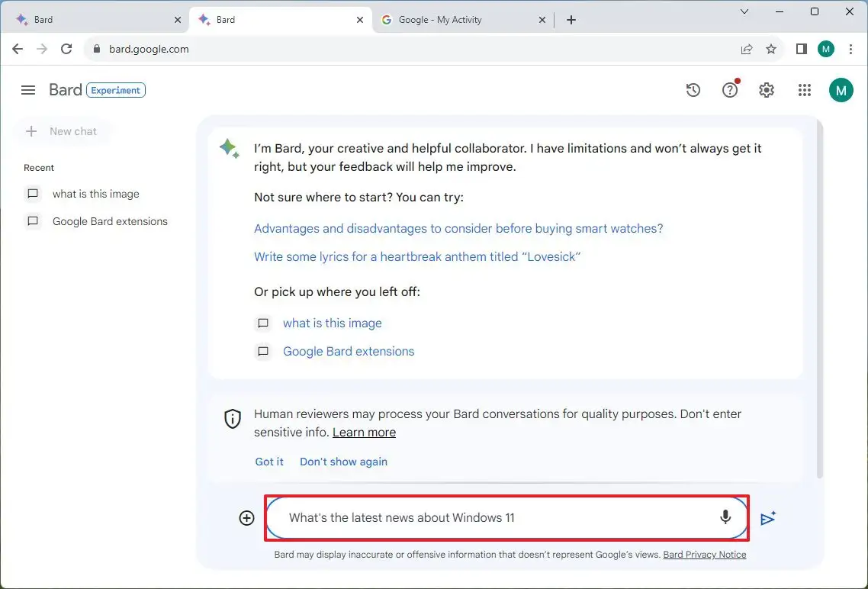
Task: Open the 'what is this image' recent chat
Action: (95, 194)
